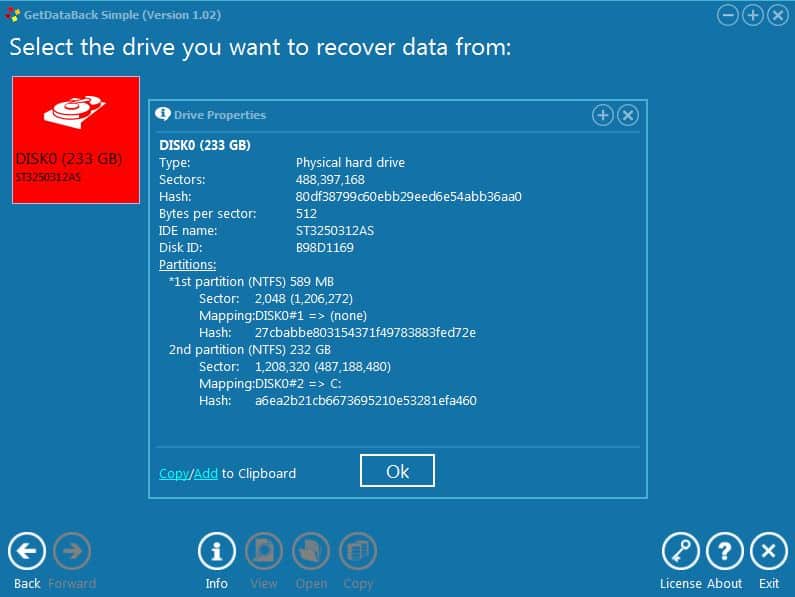
Task: Open the About question mark icon
Action: 725,551
